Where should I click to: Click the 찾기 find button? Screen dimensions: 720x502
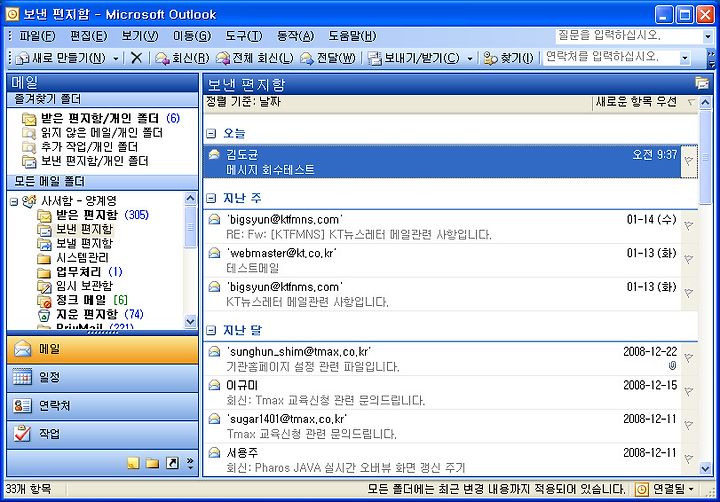[508, 58]
